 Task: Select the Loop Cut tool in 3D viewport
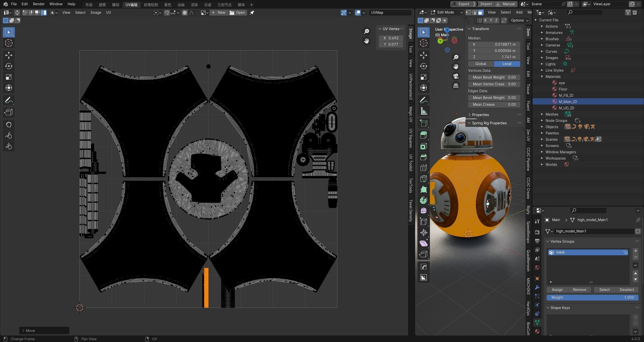coord(424,168)
